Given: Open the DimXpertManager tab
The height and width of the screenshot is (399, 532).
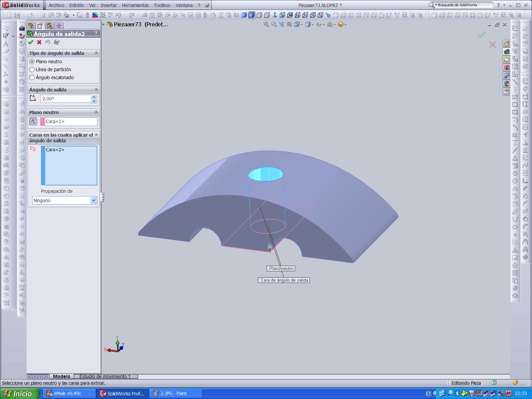Looking at the screenshot, I should pos(59,26).
